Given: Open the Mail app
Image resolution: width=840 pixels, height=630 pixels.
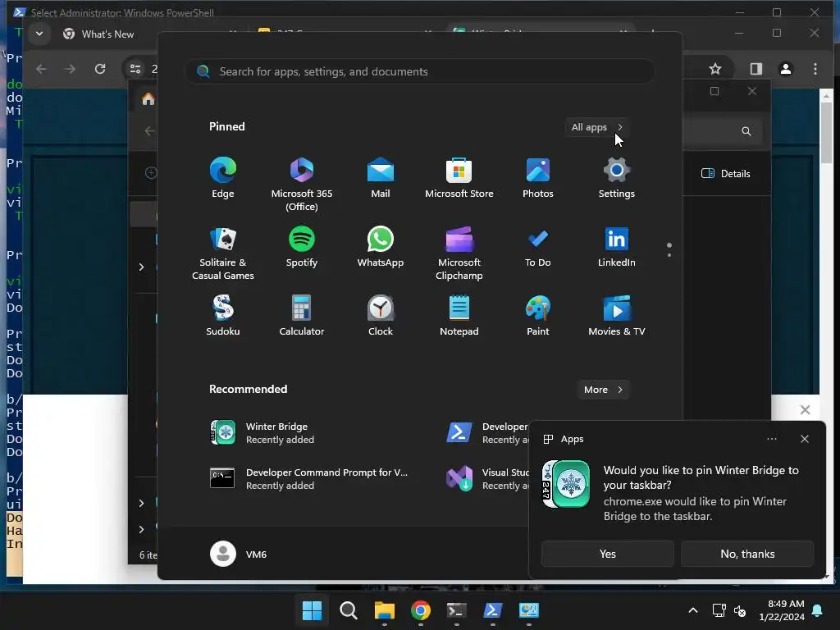Looking at the screenshot, I should [x=381, y=178].
